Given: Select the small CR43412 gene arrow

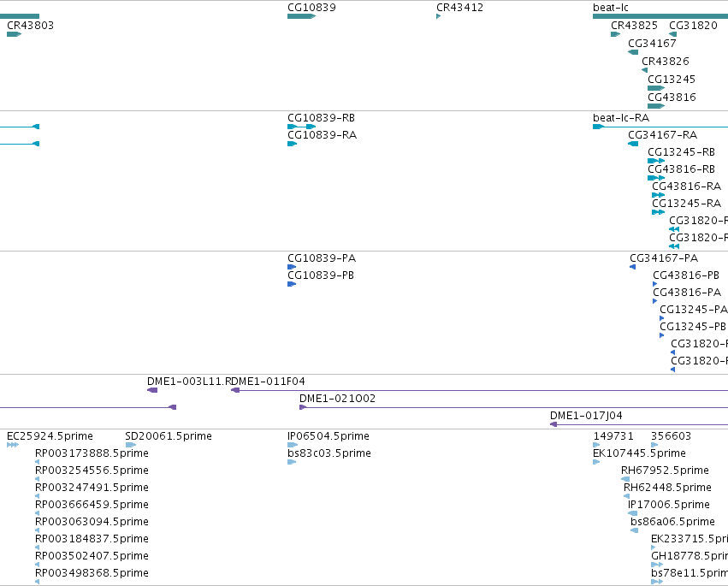Looking at the screenshot, I should 438,16.
